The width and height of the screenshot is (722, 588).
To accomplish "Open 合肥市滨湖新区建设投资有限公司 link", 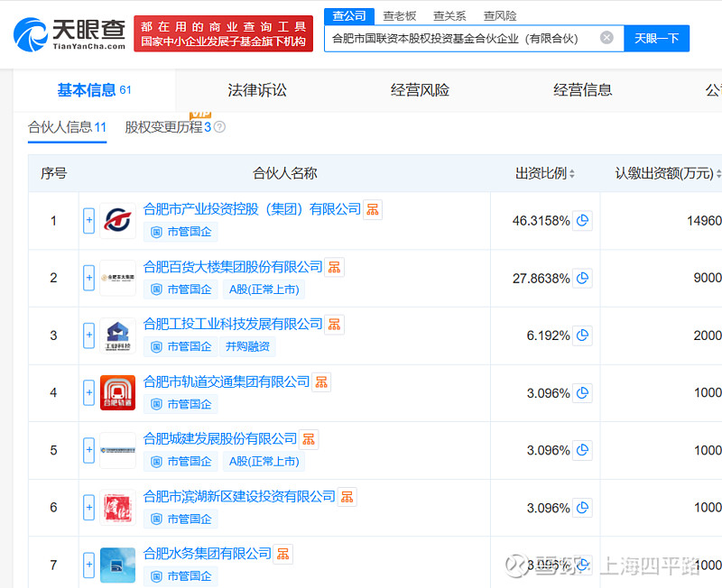I will click(239, 496).
